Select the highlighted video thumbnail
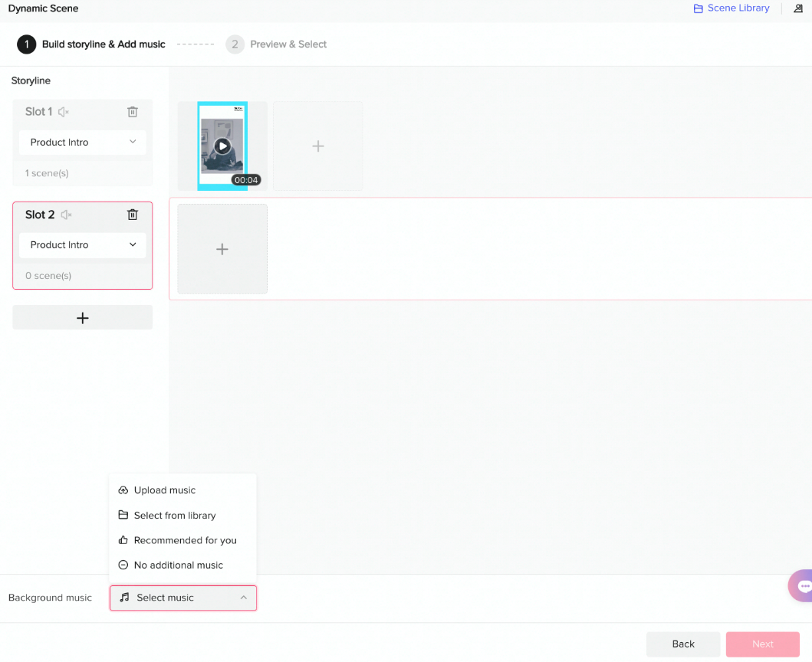The height and width of the screenshot is (662, 812). [222, 146]
